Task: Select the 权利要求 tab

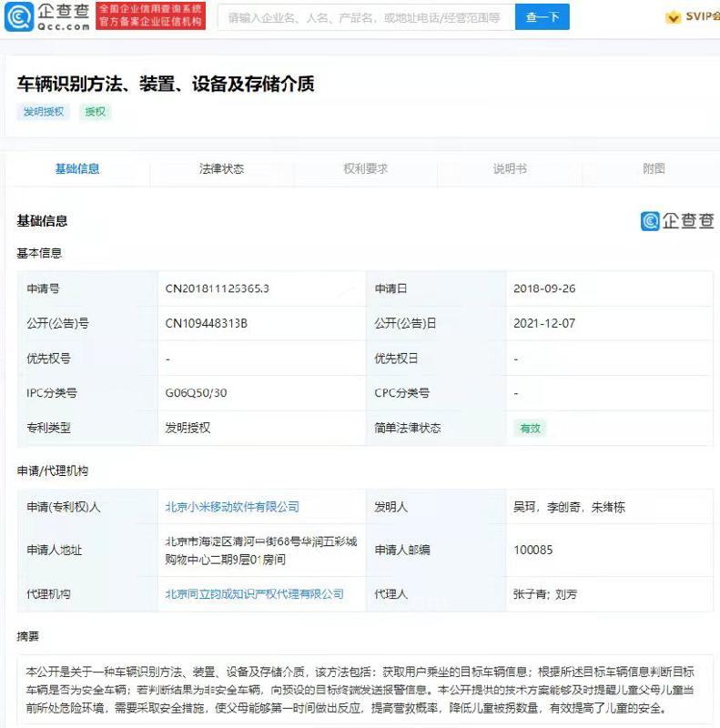Action: pos(365,169)
